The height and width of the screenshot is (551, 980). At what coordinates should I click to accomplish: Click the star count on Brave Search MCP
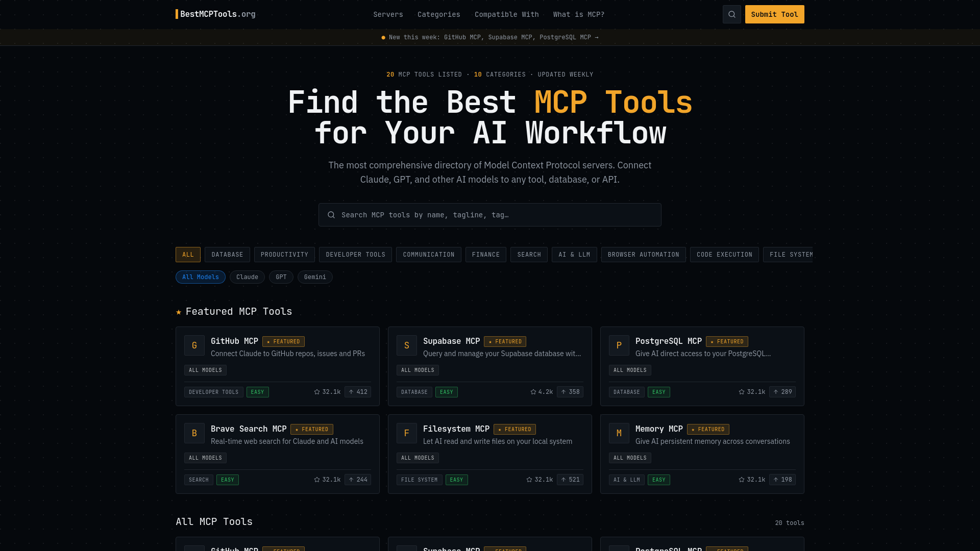click(x=327, y=480)
